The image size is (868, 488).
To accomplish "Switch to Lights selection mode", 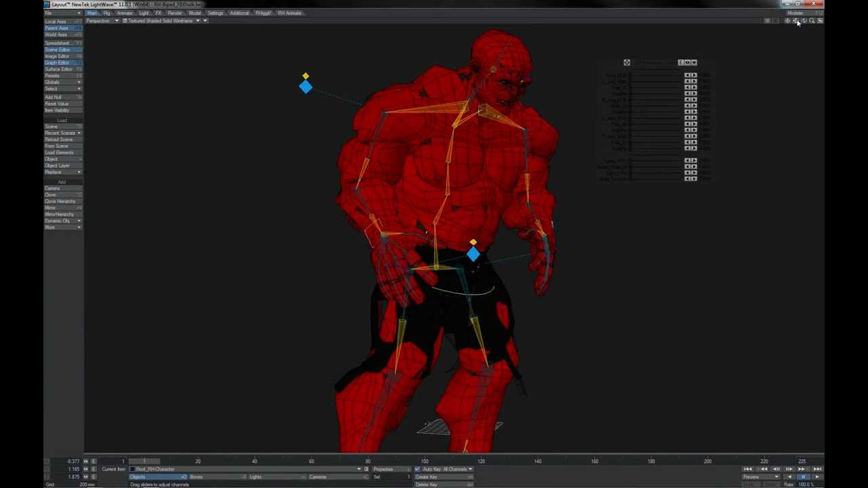I will 277,477.
